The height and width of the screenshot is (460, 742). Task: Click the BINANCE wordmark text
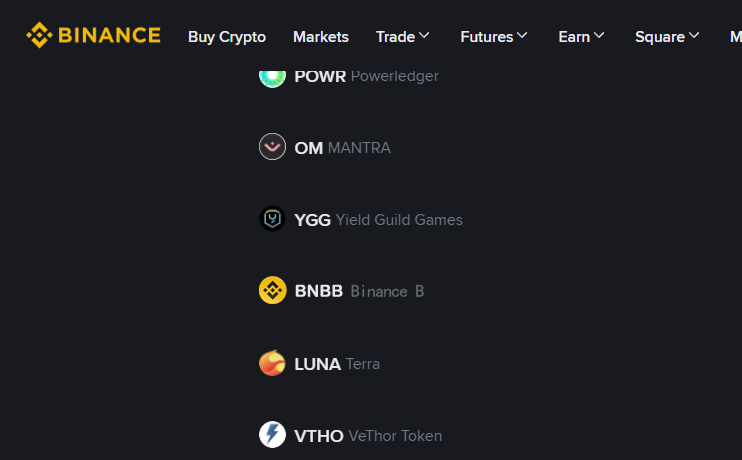[x=109, y=36]
